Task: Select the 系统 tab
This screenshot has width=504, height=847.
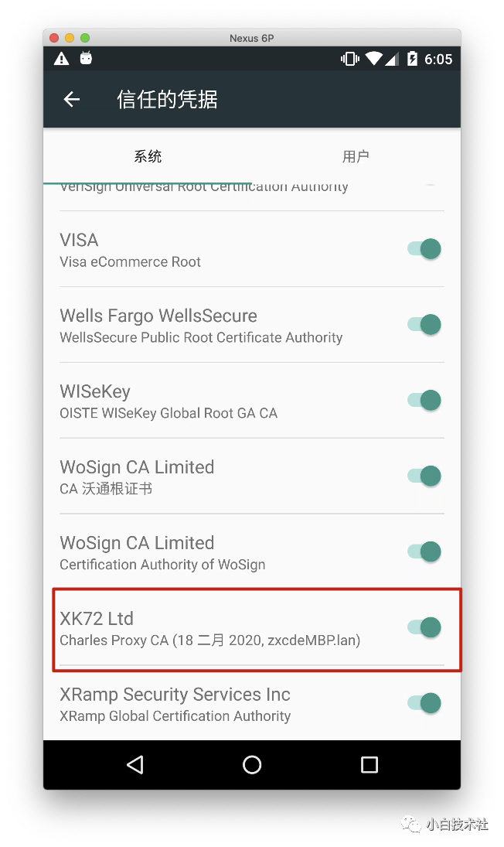Action: click(x=148, y=156)
